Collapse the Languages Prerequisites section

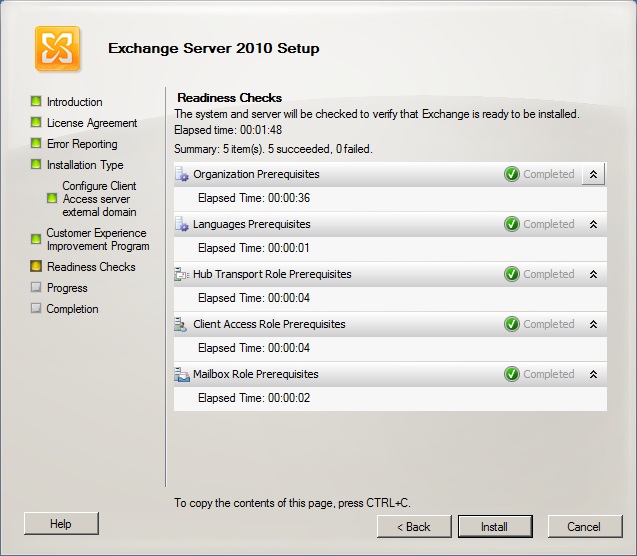point(593,224)
